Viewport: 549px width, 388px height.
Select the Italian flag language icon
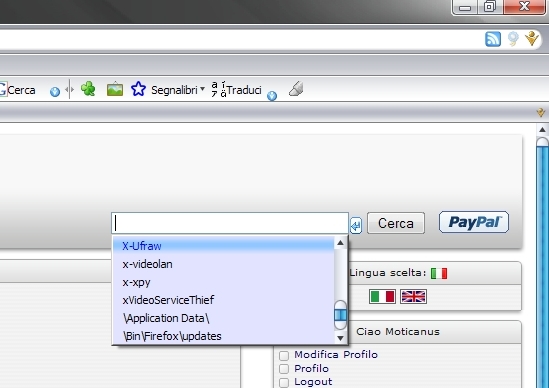coord(382,297)
